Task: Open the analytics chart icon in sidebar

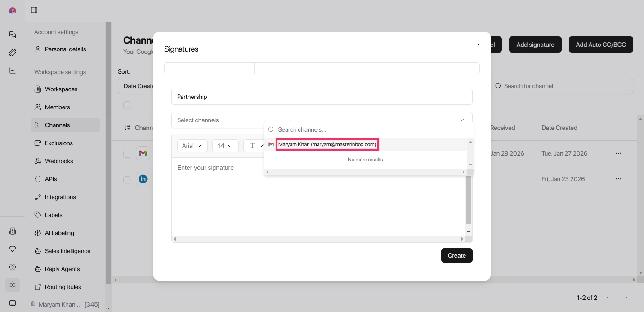Action: pos(13,71)
